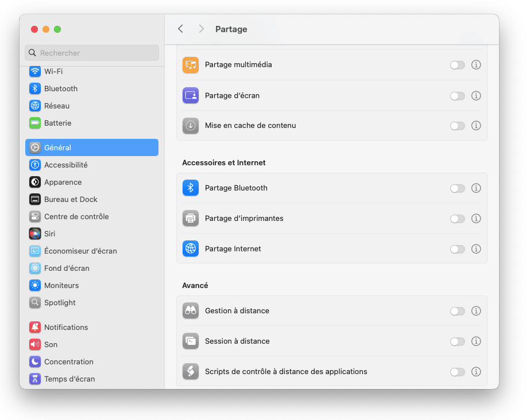Image resolution: width=530 pixels, height=420 pixels.
Task: Enable the Partage d'écran toggle
Action: click(x=457, y=96)
